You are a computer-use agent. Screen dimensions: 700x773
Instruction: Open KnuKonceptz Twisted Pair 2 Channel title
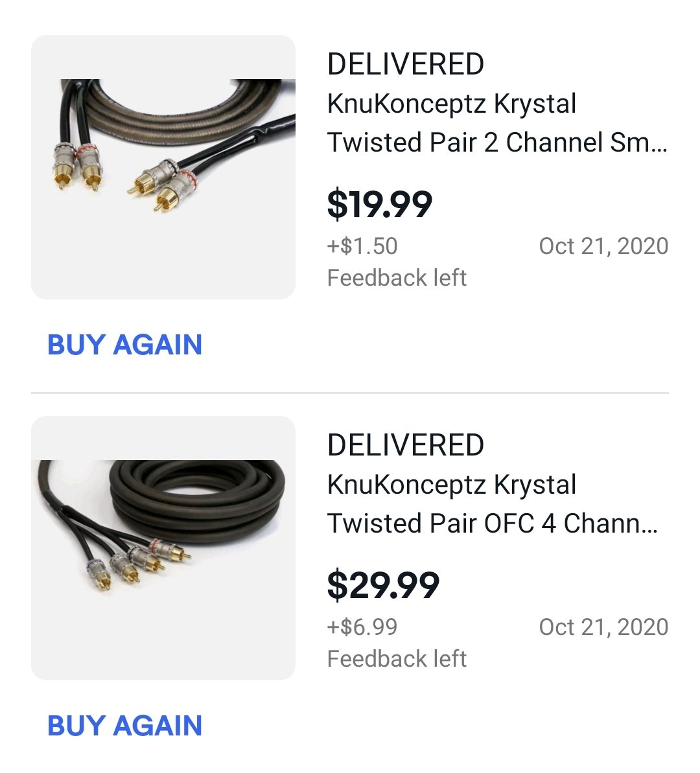click(x=497, y=122)
